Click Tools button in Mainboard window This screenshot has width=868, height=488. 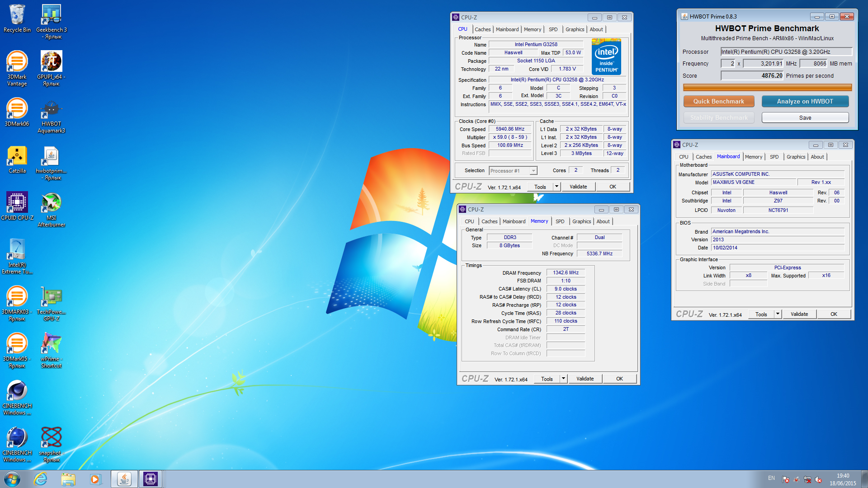[761, 314]
